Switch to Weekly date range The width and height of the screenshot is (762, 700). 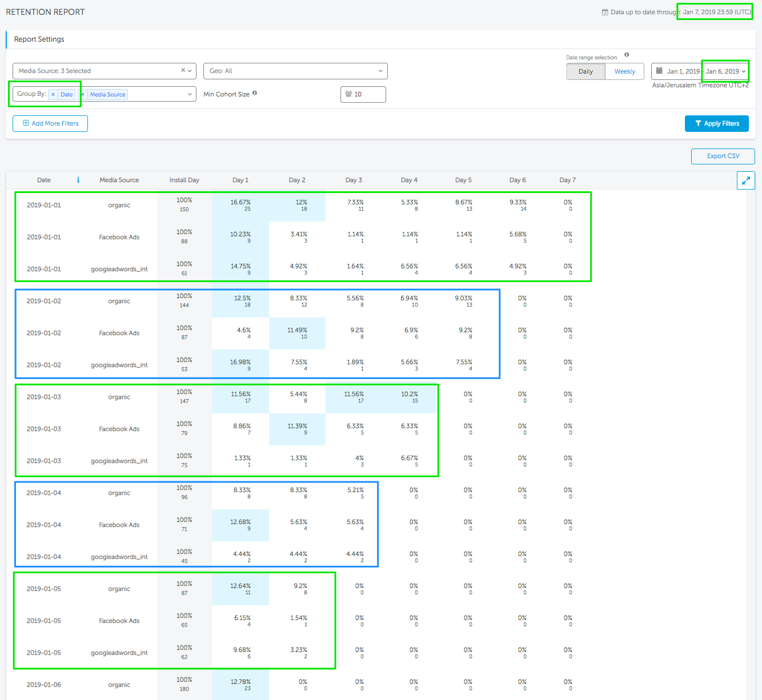(624, 71)
